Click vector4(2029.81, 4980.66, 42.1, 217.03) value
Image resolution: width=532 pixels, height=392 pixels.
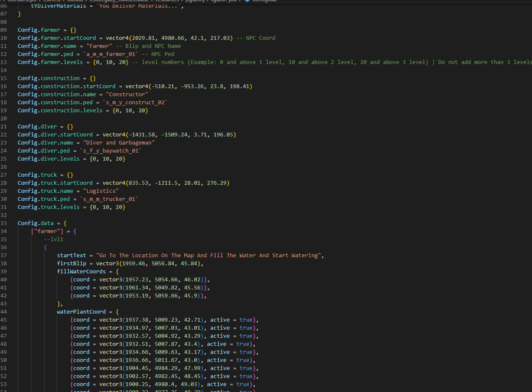(x=169, y=38)
